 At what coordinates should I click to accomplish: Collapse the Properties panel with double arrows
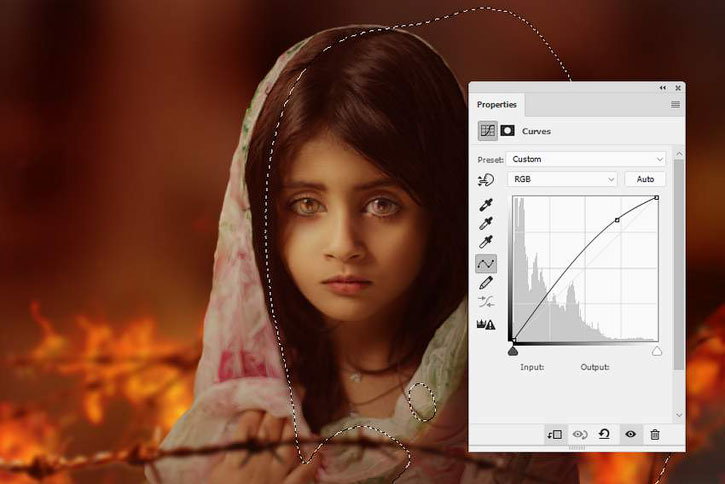coord(663,88)
